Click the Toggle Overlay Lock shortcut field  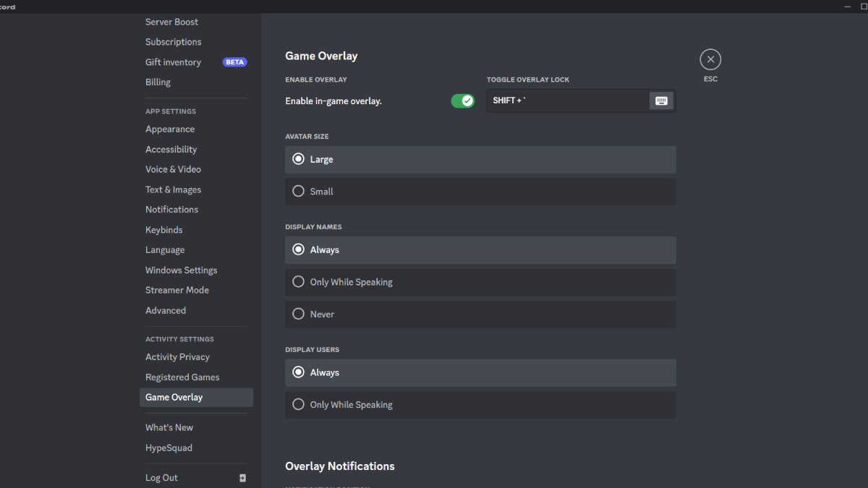click(x=564, y=100)
